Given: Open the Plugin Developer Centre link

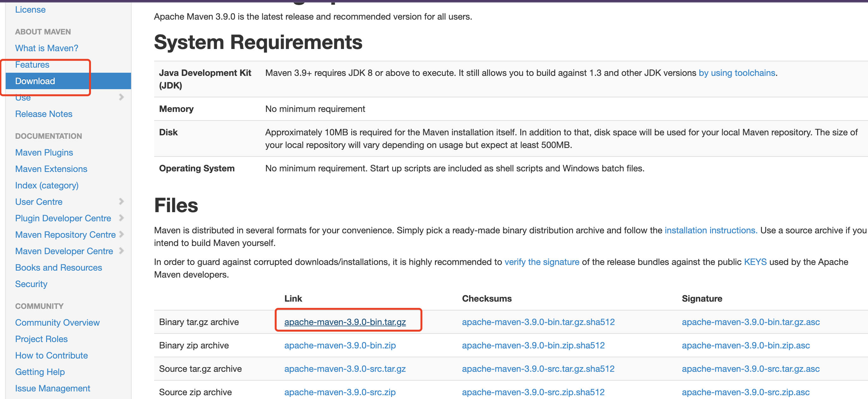Looking at the screenshot, I should [x=63, y=218].
